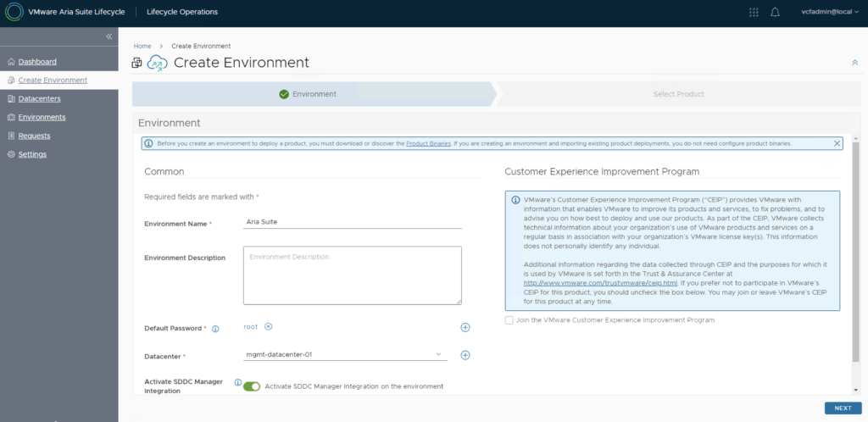Add a new default password with plus icon
Image resolution: width=868 pixels, height=422 pixels.
pos(465,327)
